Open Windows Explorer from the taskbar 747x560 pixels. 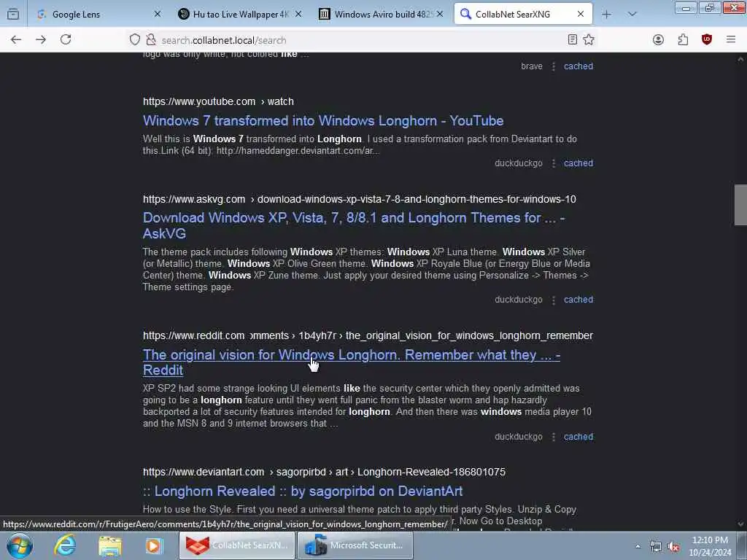coord(110,545)
